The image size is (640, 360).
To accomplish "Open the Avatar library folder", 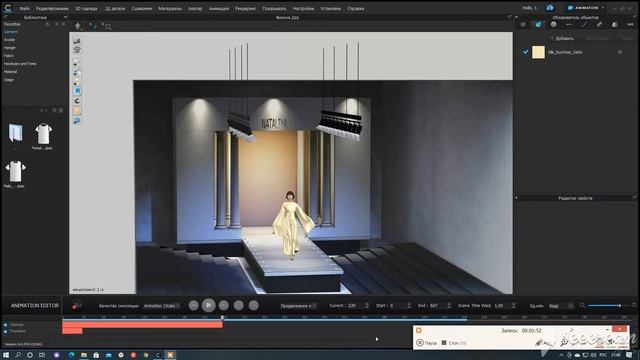I will (x=9, y=40).
